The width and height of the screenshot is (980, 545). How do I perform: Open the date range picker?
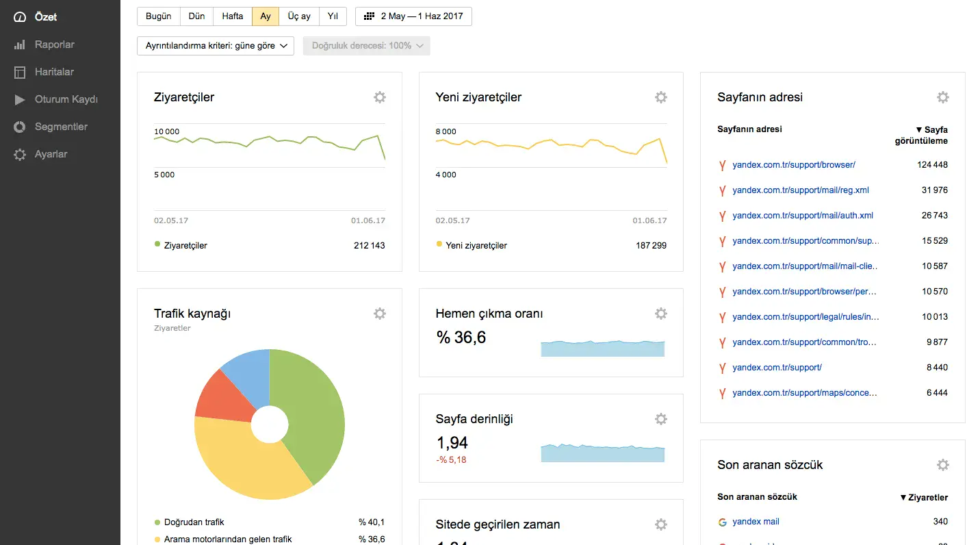tap(413, 16)
